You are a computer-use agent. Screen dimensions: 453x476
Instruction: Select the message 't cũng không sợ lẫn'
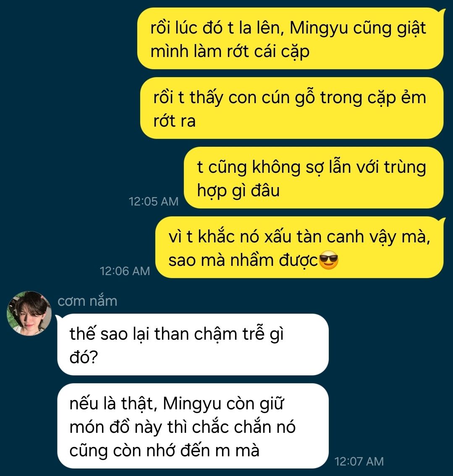click(x=314, y=177)
